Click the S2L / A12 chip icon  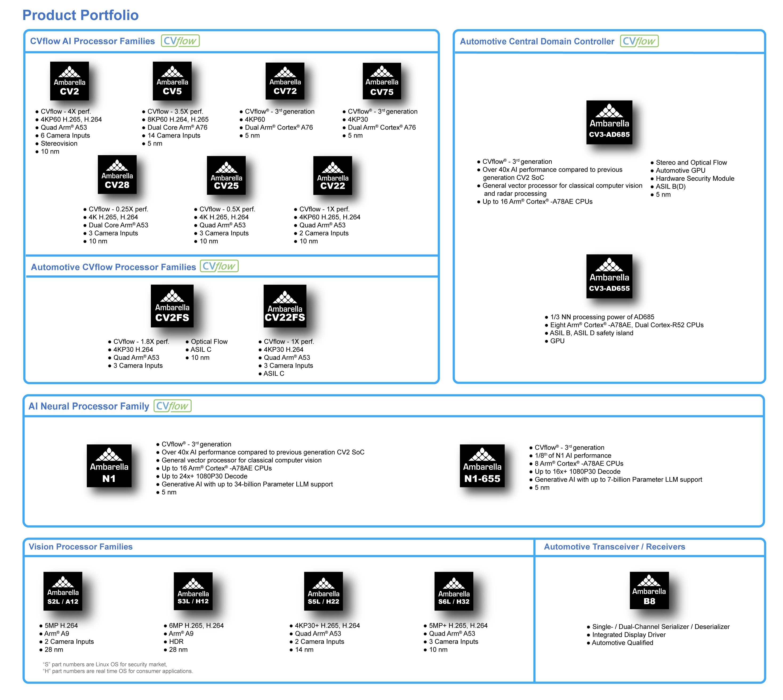coord(63,591)
